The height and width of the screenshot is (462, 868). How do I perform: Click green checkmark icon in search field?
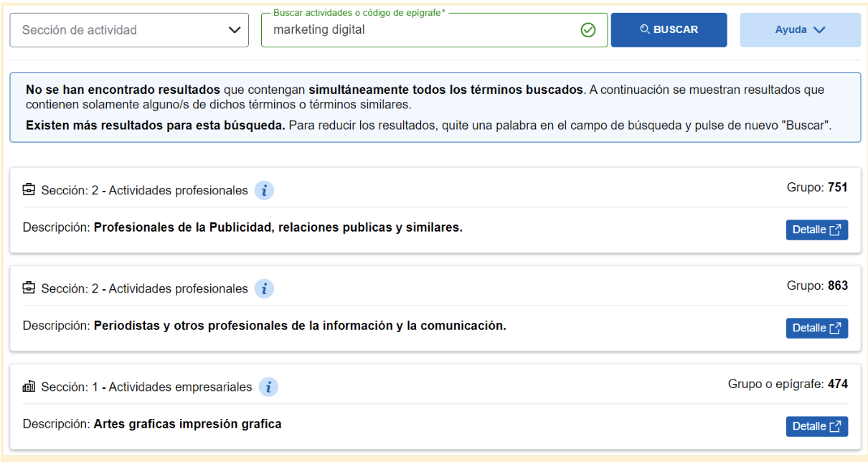[x=588, y=30]
